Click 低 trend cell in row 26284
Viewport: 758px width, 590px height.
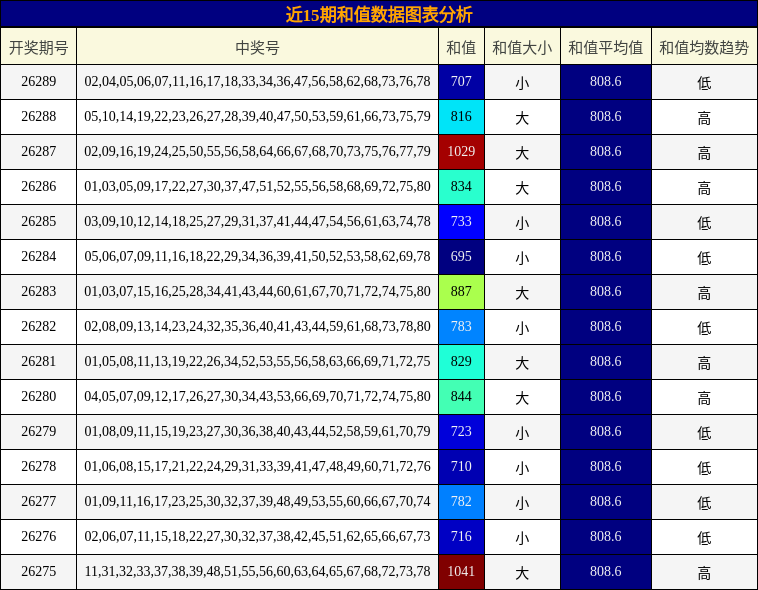[704, 257]
